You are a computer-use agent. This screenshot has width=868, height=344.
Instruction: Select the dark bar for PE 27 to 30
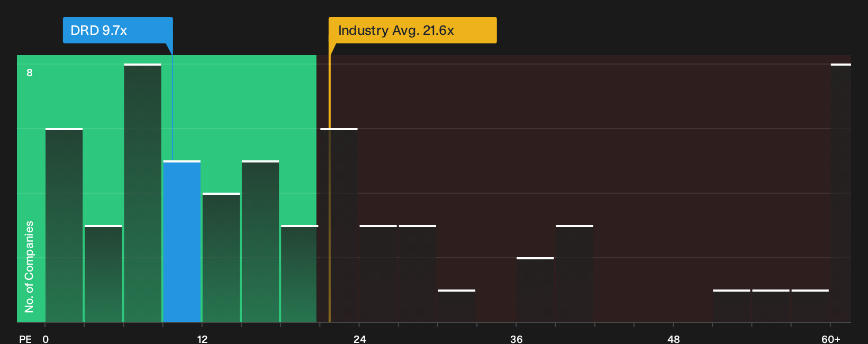pyautogui.click(x=418, y=274)
